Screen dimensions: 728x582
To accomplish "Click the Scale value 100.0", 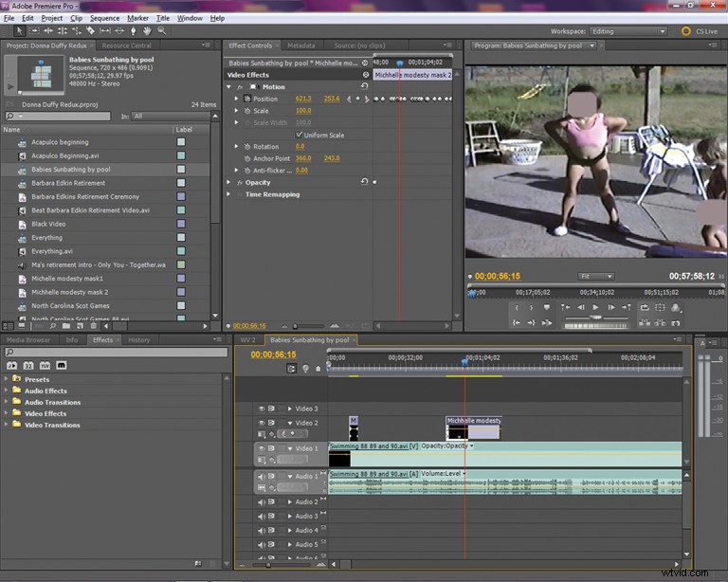I will click(303, 111).
